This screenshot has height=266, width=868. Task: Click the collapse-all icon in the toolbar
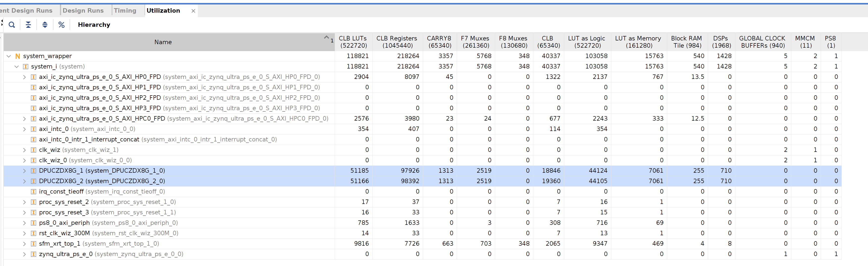tap(29, 25)
